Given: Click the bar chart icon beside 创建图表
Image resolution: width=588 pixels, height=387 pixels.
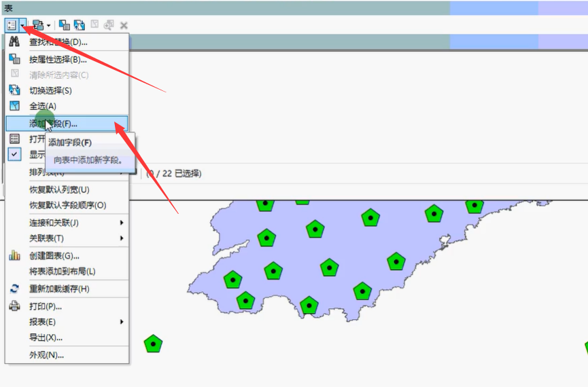Looking at the screenshot, I should tap(15, 255).
